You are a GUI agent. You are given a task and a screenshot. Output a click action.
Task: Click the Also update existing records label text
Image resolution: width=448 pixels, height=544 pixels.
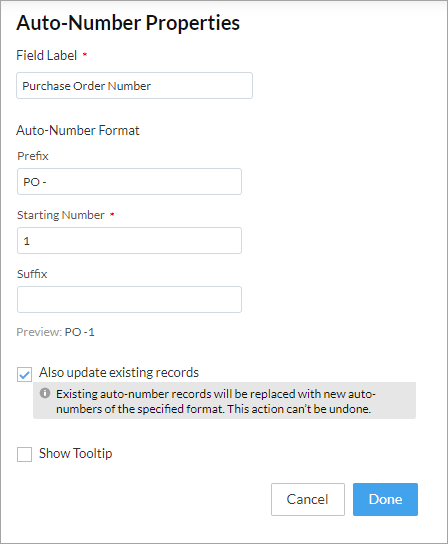119,372
